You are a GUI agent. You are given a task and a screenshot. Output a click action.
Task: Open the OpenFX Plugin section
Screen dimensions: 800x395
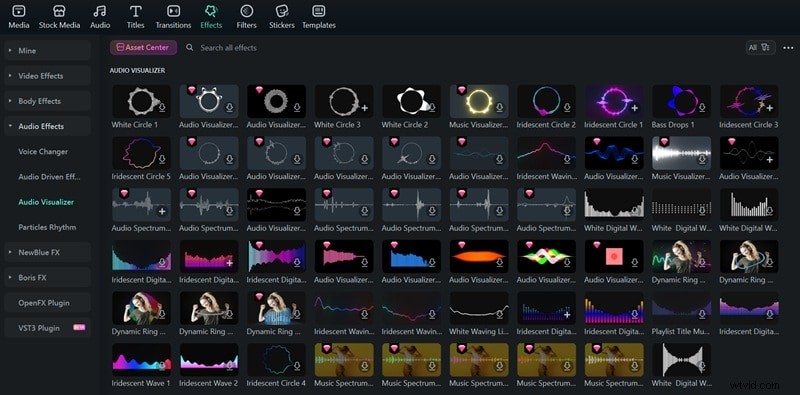tap(47, 303)
